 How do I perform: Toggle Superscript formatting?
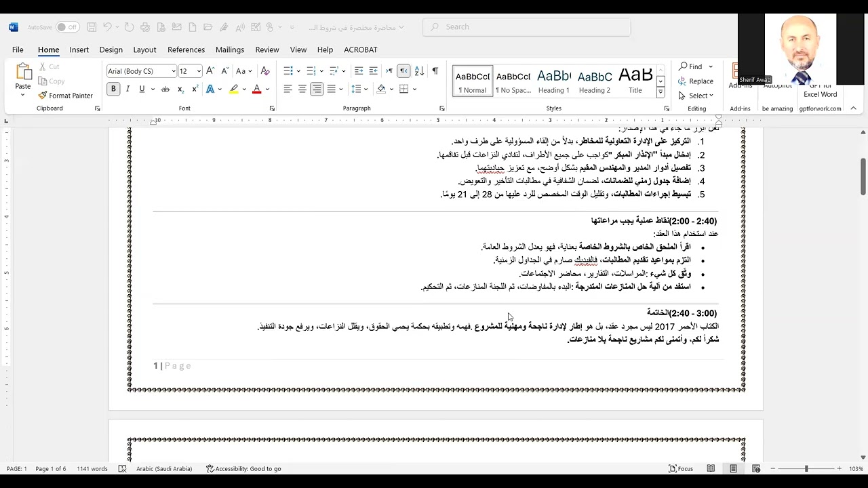click(195, 89)
